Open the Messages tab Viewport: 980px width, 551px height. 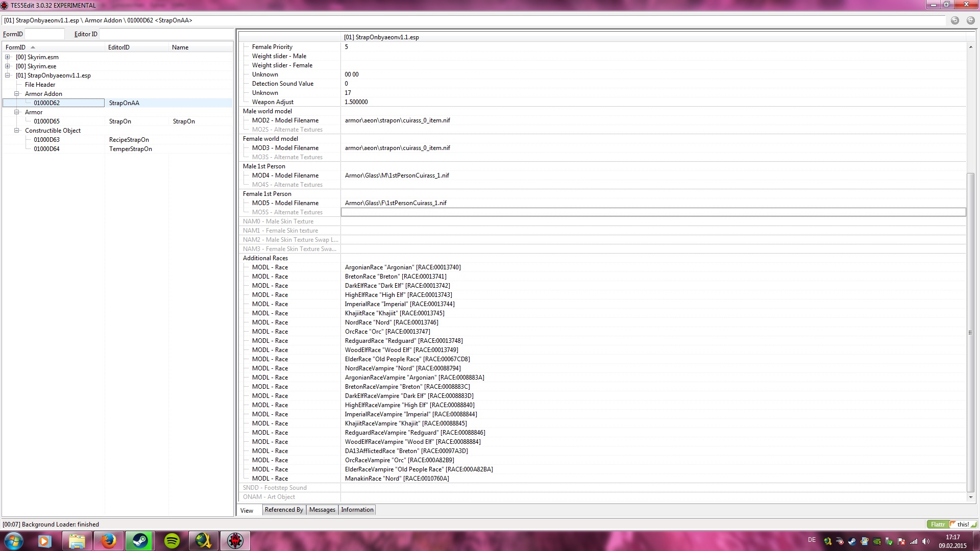[322, 510]
